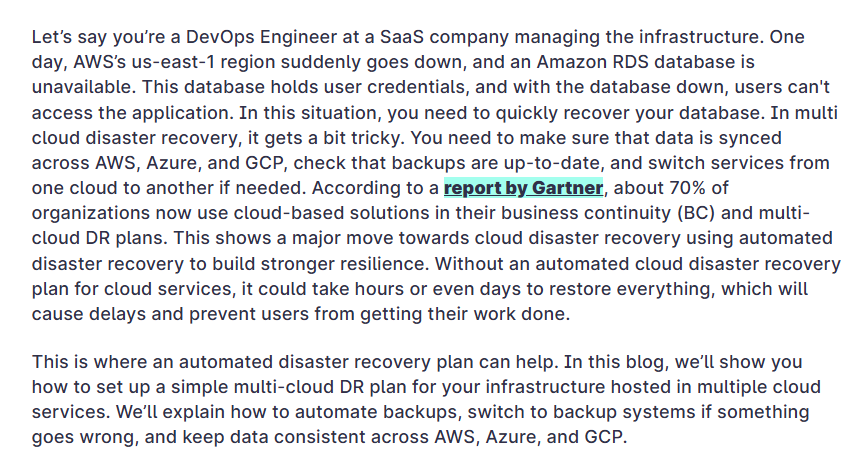The image size is (865, 471).
Task: Click the 'us-east-1' region text
Action: 173,62
